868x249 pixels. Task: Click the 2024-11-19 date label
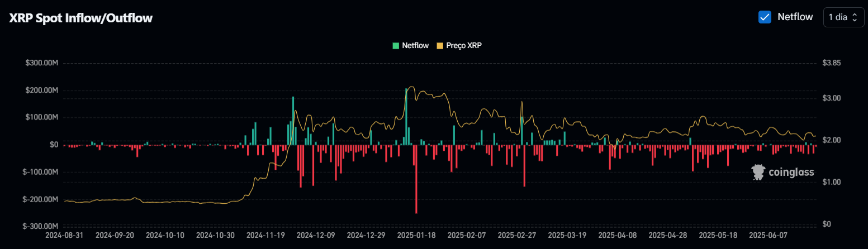[265, 236]
